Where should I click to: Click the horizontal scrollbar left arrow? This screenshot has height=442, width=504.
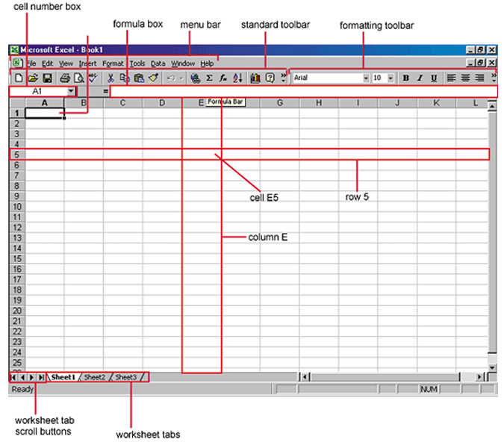pyautogui.click(x=305, y=377)
